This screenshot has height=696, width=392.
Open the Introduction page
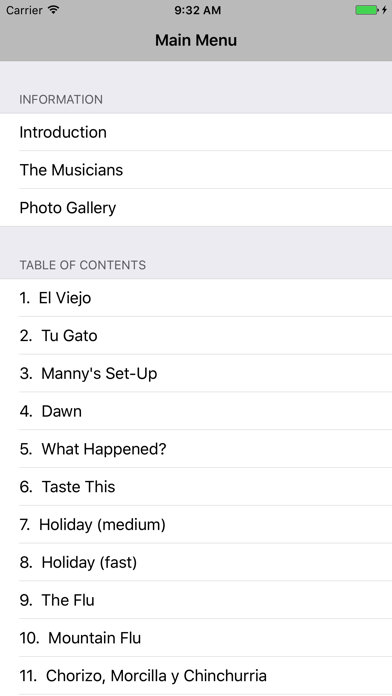(196, 132)
